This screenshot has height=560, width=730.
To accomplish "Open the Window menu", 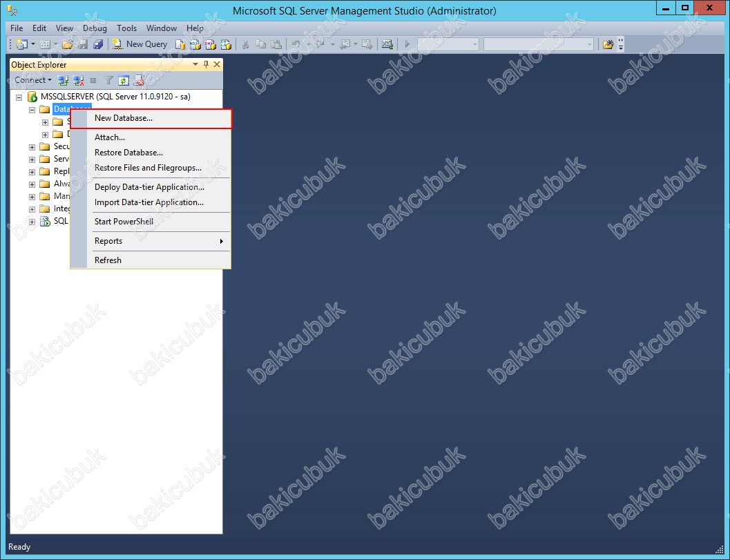I will click(162, 28).
